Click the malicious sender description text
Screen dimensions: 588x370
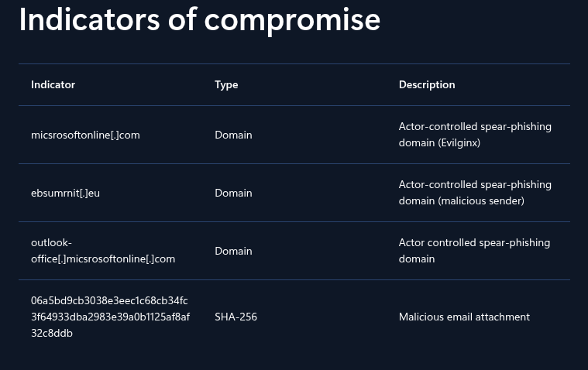click(x=475, y=193)
